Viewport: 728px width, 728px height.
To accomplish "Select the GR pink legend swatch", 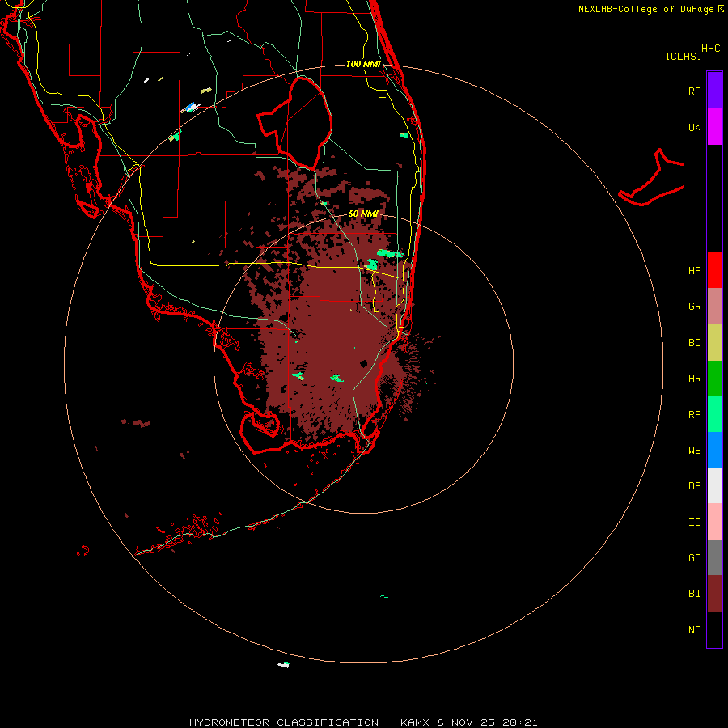I will pos(714,307).
